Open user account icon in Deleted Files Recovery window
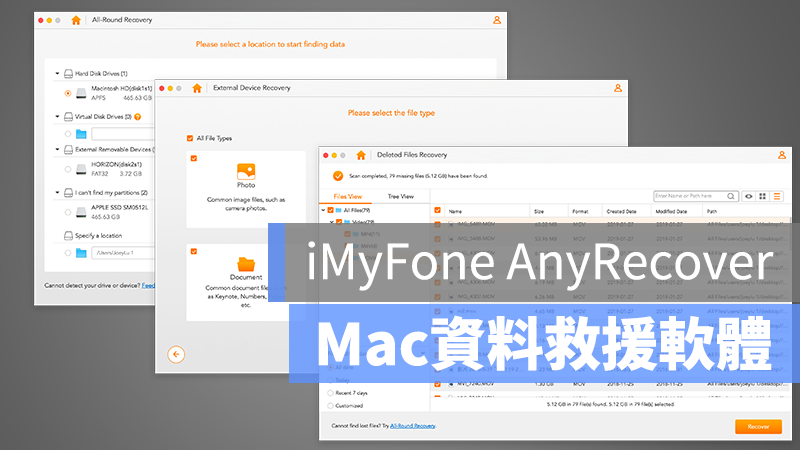The width and height of the screenshot is (800, 450). pyautogui.click(x=782, y=155)
